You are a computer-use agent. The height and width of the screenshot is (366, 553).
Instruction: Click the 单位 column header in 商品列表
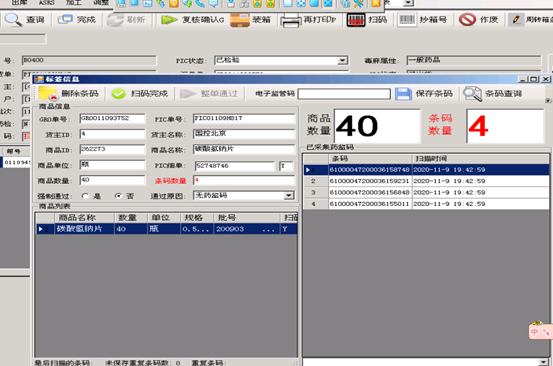164,218
